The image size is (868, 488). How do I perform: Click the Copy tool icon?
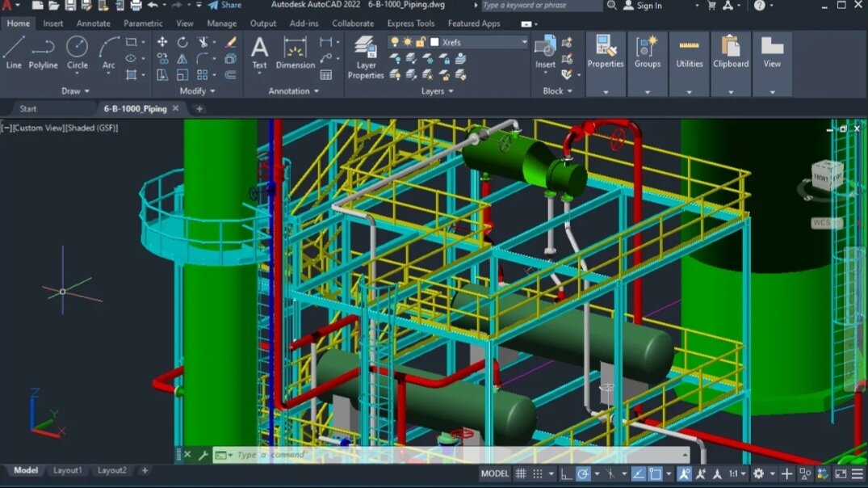(x=162, y=58)
